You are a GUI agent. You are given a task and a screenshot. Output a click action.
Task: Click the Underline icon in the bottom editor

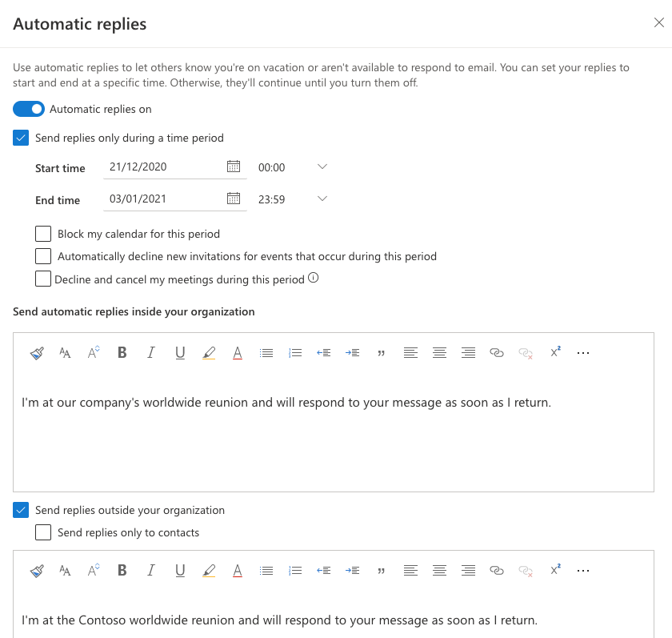(179, 570)
